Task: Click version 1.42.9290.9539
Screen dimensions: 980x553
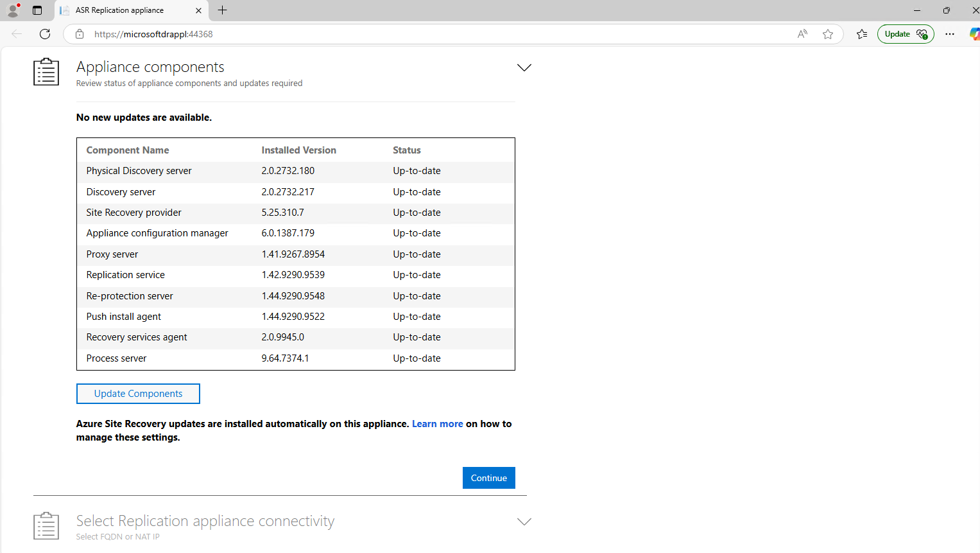Action: 293,275
